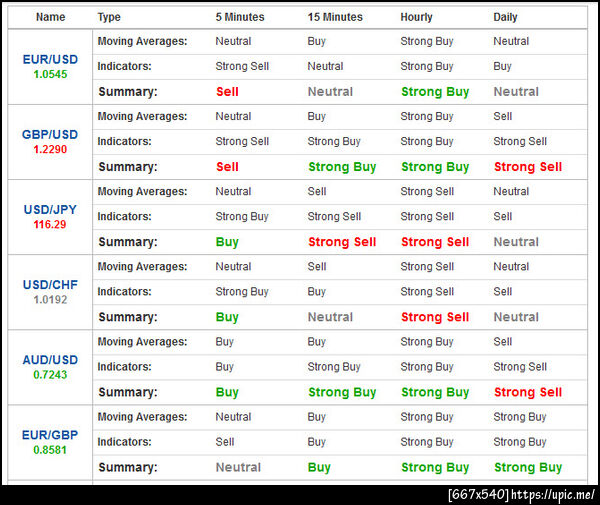
Task: Click the Daily column header
Action: pos(505,17)
